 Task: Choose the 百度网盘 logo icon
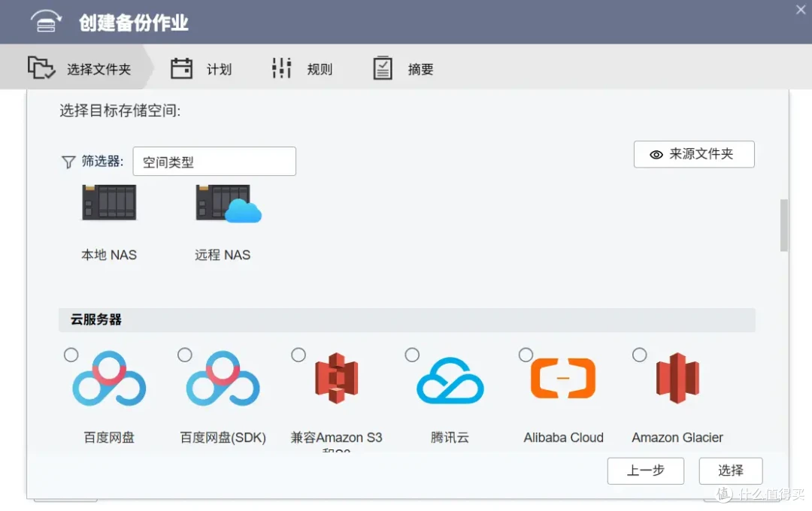pyautogui.click(x=109, y=379)
